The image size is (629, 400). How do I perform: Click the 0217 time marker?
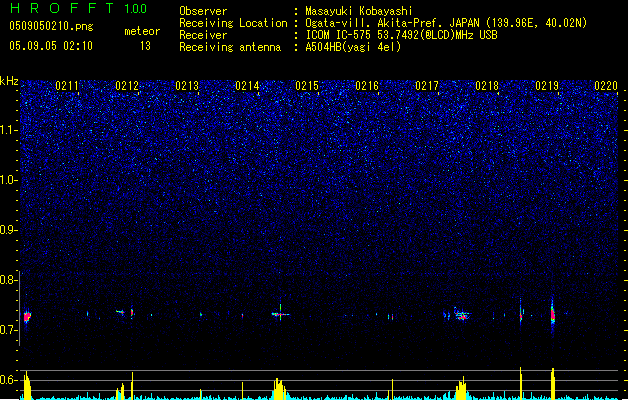coord(427,86)
